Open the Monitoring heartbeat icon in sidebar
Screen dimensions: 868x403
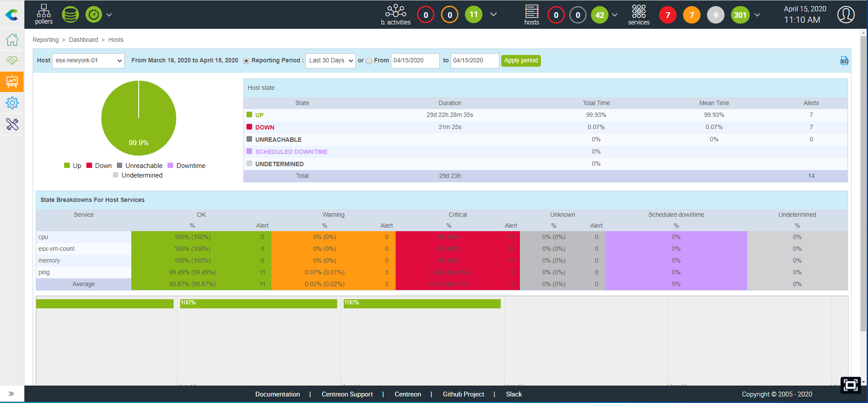point(12,60)
